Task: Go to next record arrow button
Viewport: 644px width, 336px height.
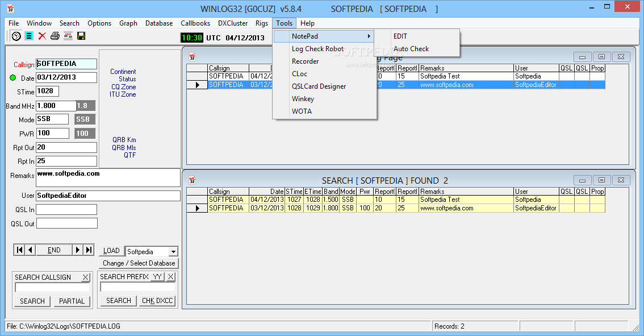Action: 78,250
